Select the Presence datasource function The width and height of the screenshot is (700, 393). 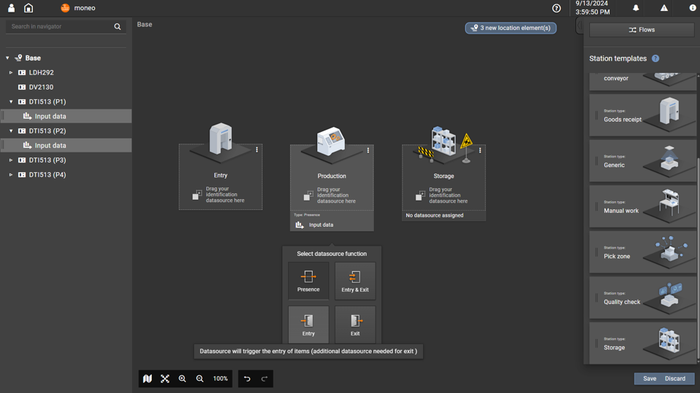point(308,280)
